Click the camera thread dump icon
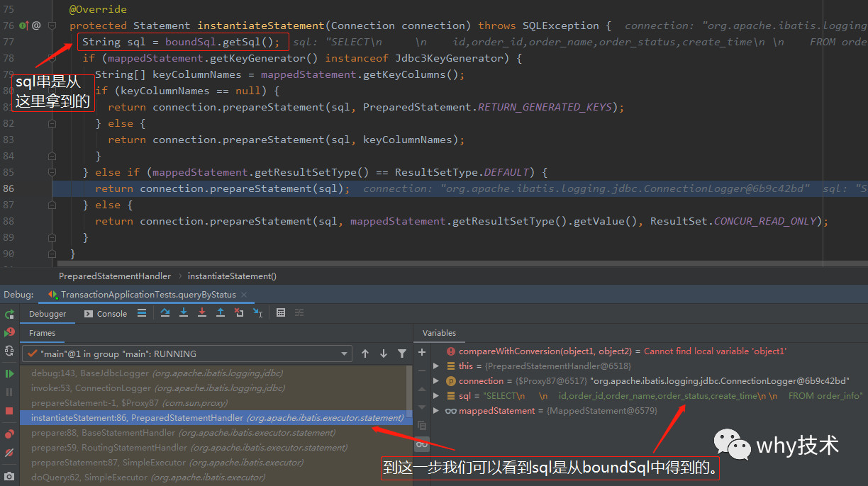 [9, 476]
